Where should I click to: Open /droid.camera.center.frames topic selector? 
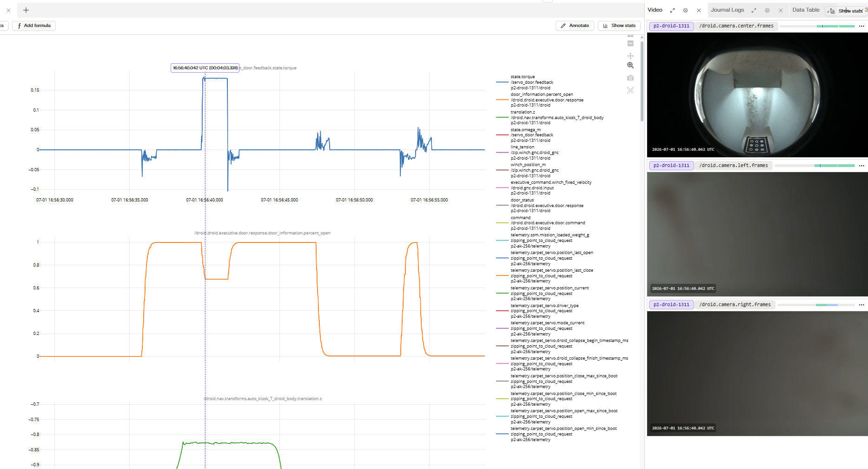pyautogui.click(x=736, y=26)
